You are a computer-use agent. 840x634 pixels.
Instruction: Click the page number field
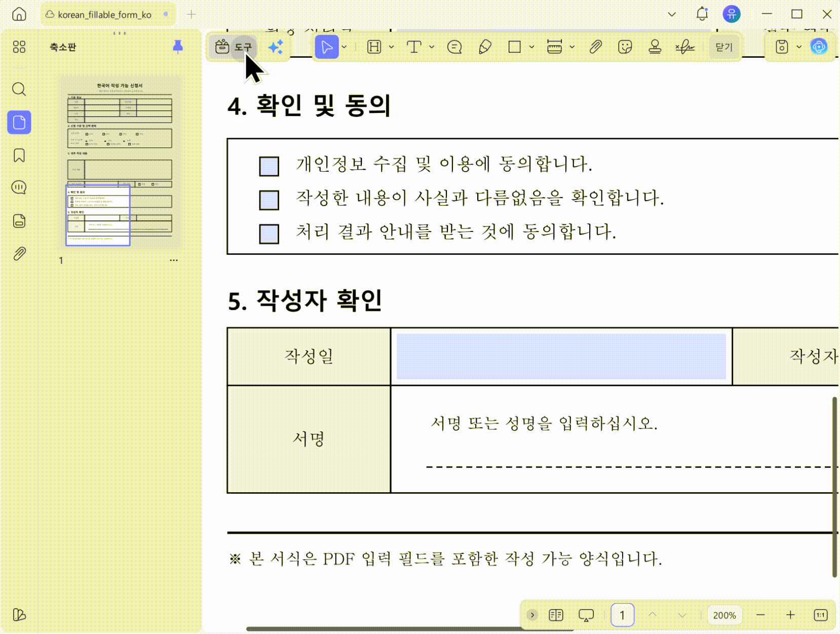(622, 615)
